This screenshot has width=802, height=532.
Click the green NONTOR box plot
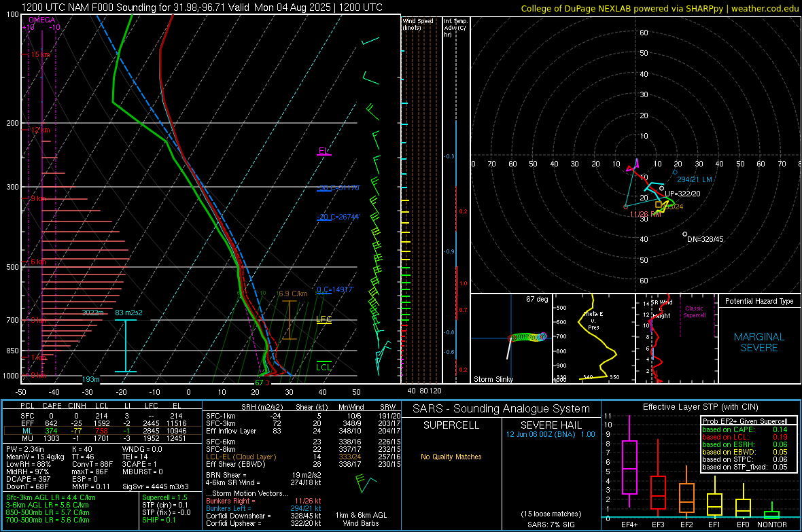(772, 512)
